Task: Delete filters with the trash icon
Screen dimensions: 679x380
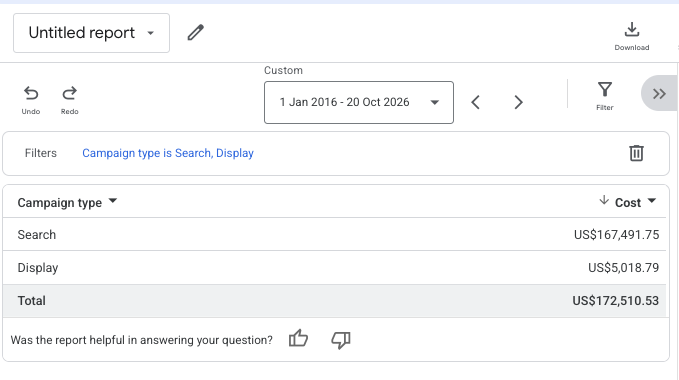Action: [636, 153]
